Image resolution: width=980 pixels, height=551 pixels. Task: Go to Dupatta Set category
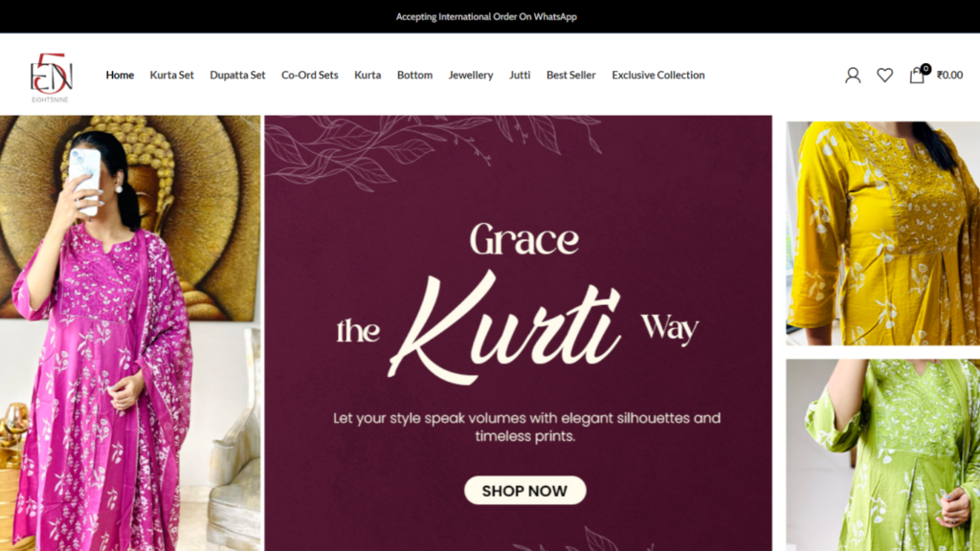click(x=237, y=75)
